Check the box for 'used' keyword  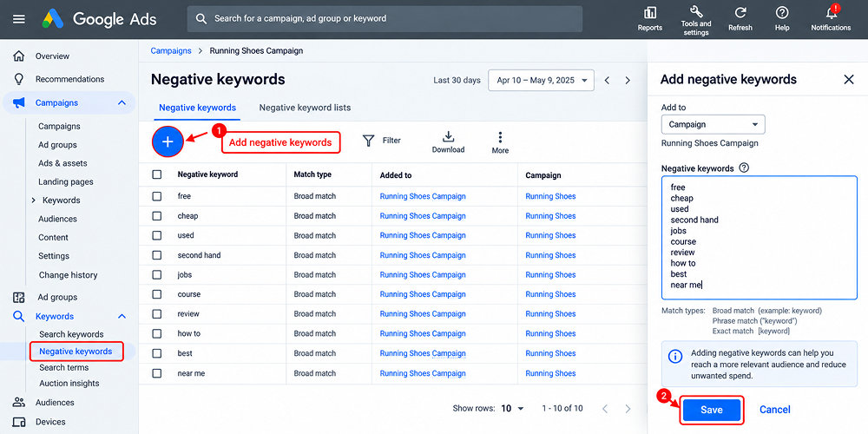click(x=157, y=235)
